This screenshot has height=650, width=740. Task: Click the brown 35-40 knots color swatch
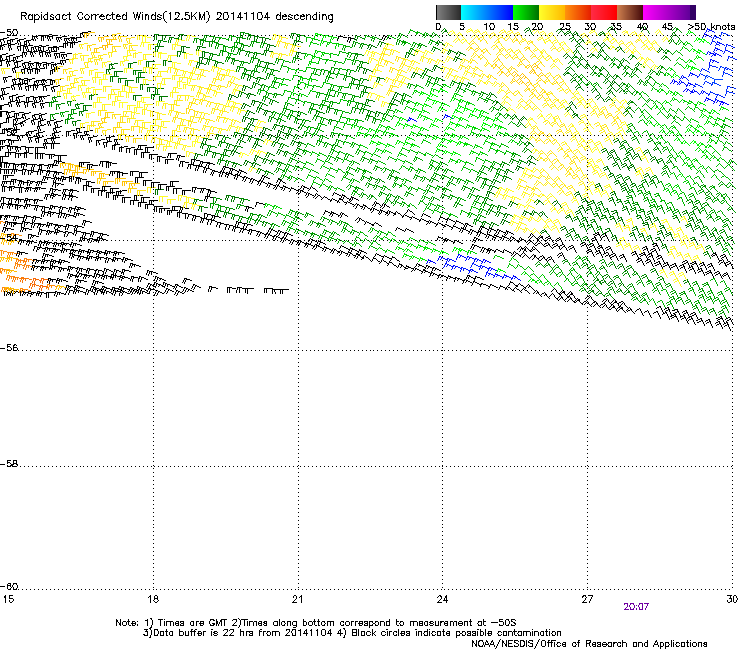630,12
